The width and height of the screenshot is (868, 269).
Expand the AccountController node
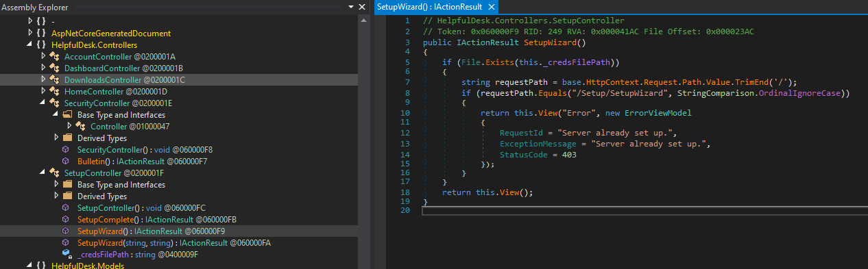click(44, 56)
